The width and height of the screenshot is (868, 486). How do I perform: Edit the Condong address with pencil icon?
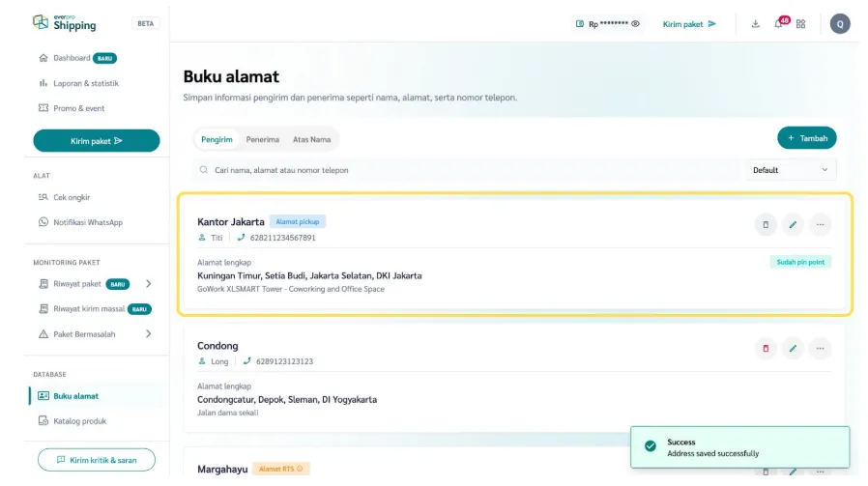[x=793, y=348]
